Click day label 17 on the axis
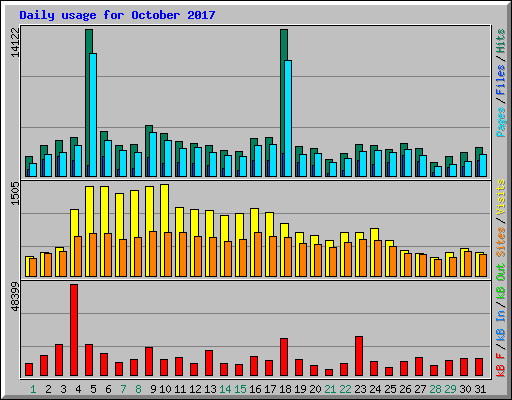This screenshot has width=512, height=400. point(270,389)
